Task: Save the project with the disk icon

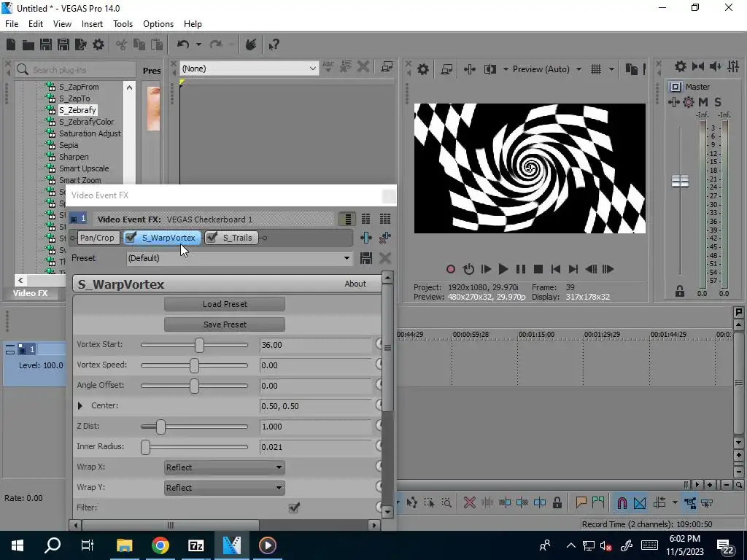Action: [46, 44]
